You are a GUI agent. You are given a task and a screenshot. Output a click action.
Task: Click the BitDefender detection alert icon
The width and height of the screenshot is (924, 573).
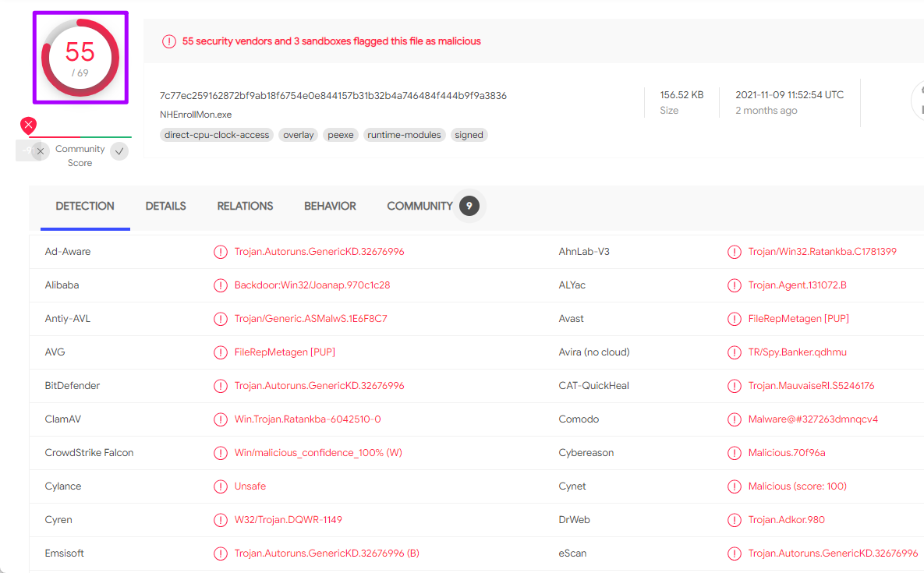(221, 387)
